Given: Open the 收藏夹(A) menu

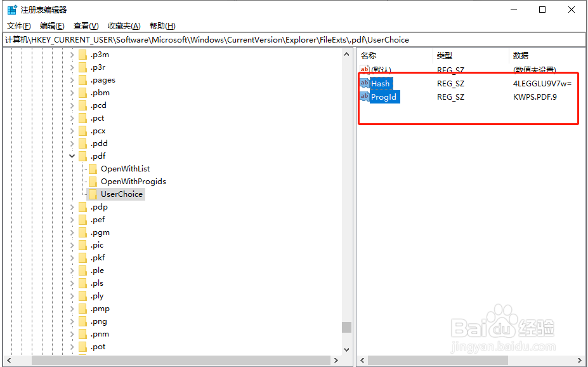Looking at the screenshot, I should click(x=124, y=26).
